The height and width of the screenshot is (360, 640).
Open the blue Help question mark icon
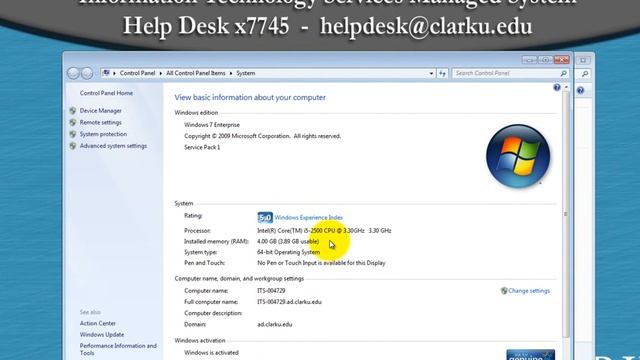(x=557, y=87)
